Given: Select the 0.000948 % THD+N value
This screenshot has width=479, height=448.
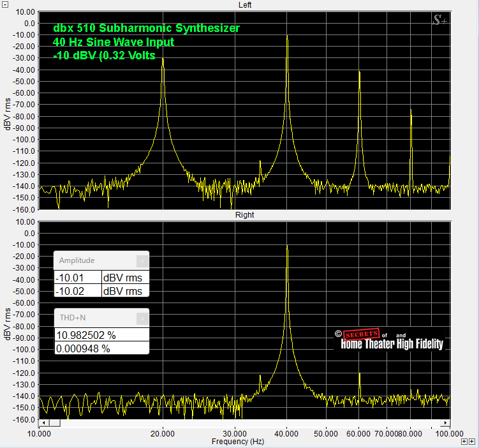Looking at the screenshot, I should click(101, 348).
